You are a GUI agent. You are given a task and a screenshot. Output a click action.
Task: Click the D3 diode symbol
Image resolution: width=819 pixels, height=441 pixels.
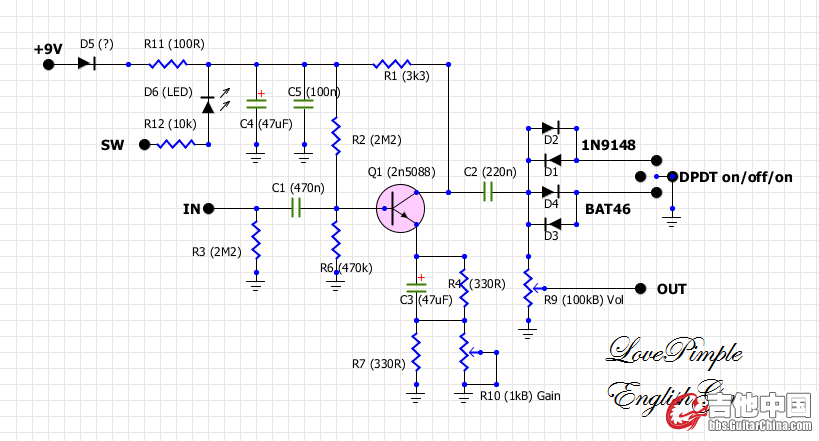[552, 225]
